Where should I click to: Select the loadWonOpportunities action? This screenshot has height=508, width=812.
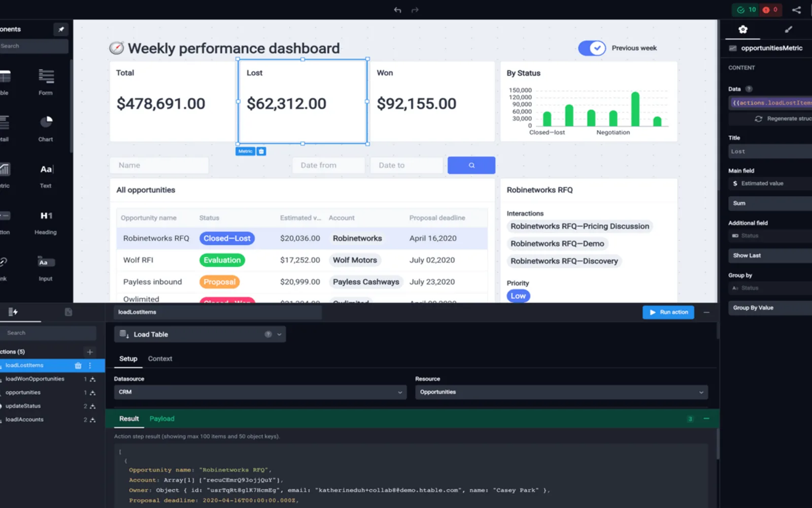[35, 379]
